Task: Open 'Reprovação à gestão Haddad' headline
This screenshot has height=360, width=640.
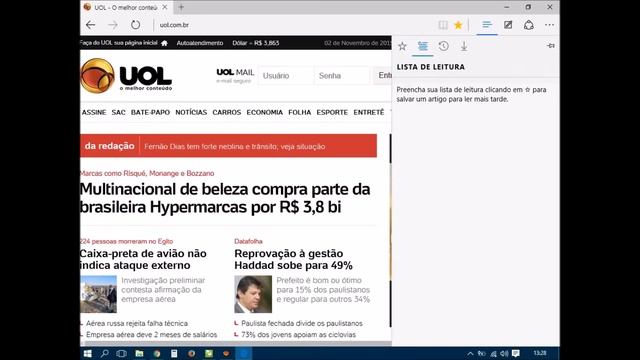Action: [293, 259]
